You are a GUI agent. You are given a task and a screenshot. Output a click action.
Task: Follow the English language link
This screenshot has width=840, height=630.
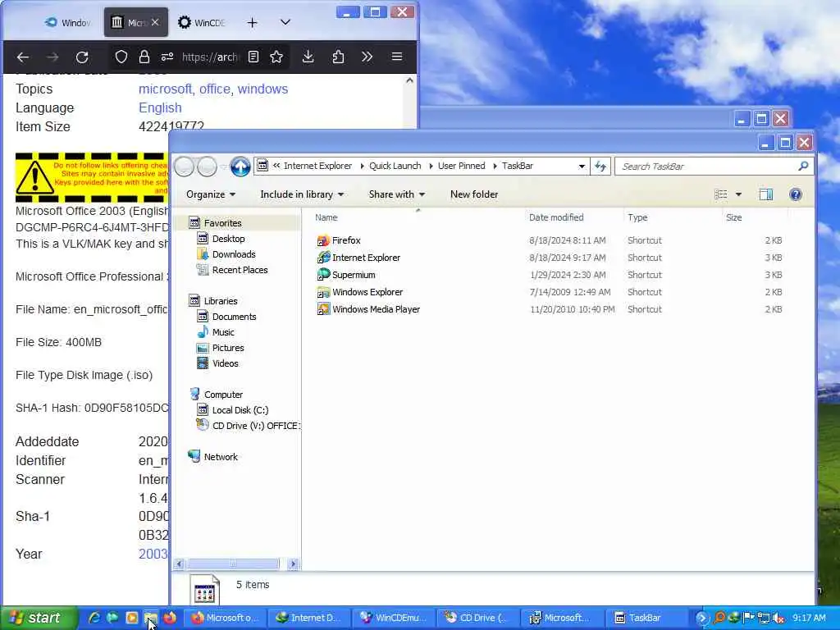tap(160, 107)
